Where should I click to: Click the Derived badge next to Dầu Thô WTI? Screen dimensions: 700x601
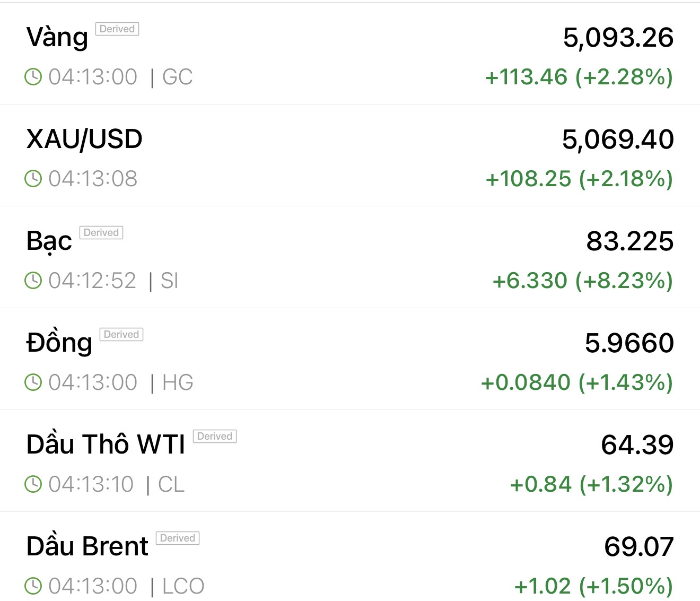215,437
